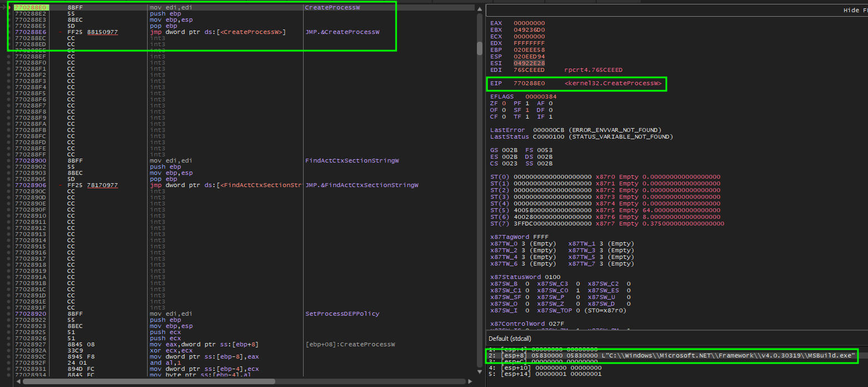This screenshot has height=387, width=868.
Task: Click opcode bytes 'FF25 78170977'
Action: [x=92, y=185]
